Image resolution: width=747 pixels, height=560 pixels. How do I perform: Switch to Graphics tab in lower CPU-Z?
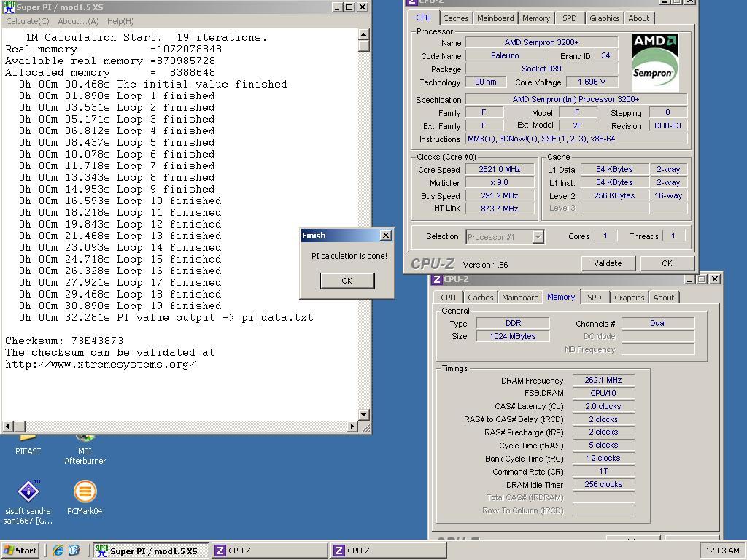(x=630, y=297)
